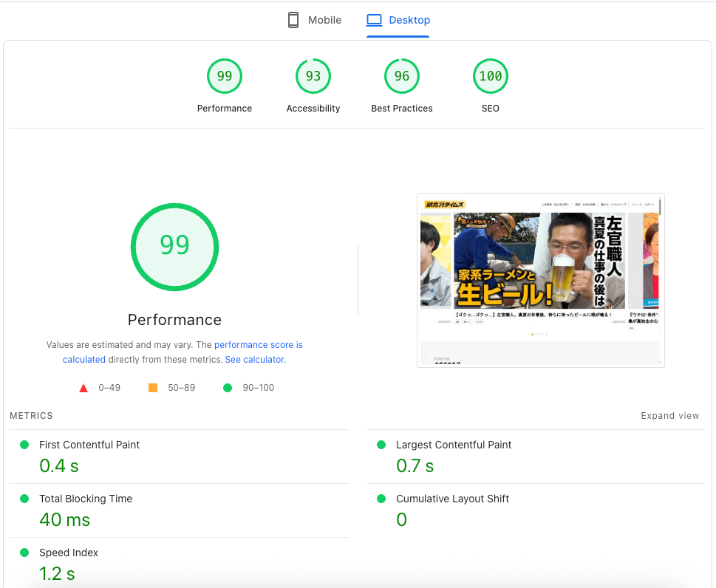Click the red triangle 0–49 legend icon
716x588 pixels.
point(83,387)
